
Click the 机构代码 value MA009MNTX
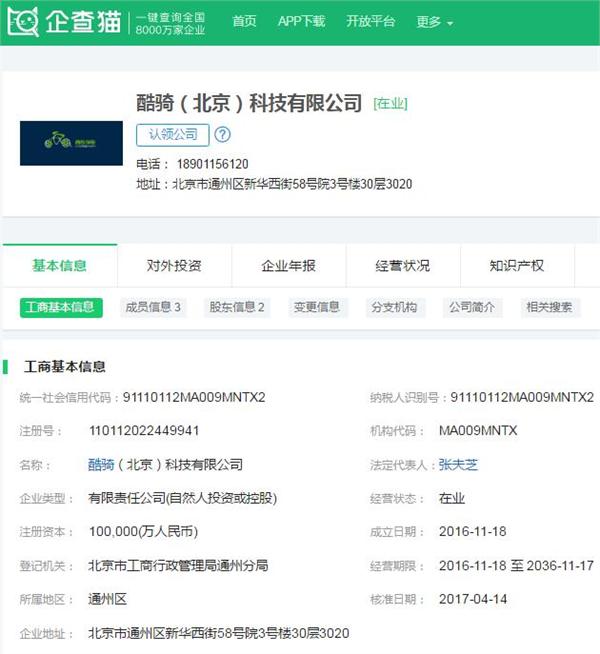coord(478,431)
